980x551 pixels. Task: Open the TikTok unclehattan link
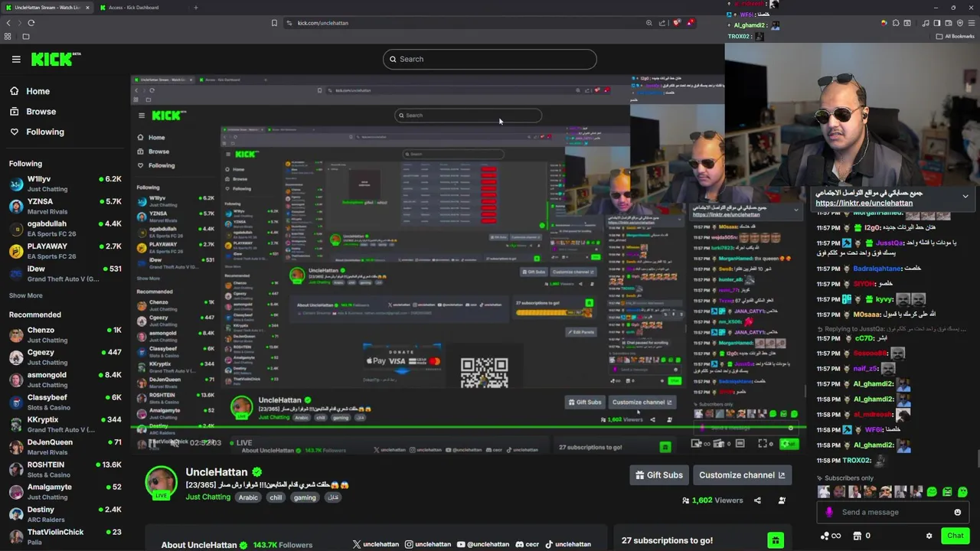568,544
